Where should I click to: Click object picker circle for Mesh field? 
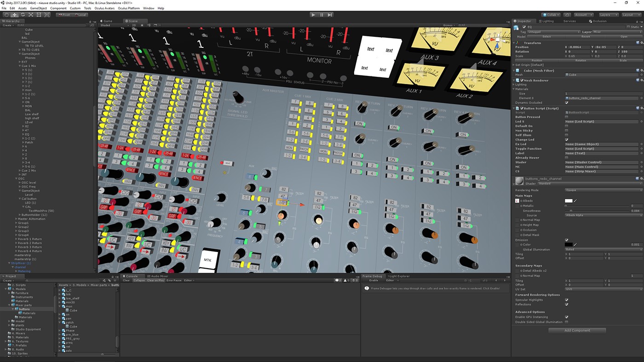tap(641, 75)
